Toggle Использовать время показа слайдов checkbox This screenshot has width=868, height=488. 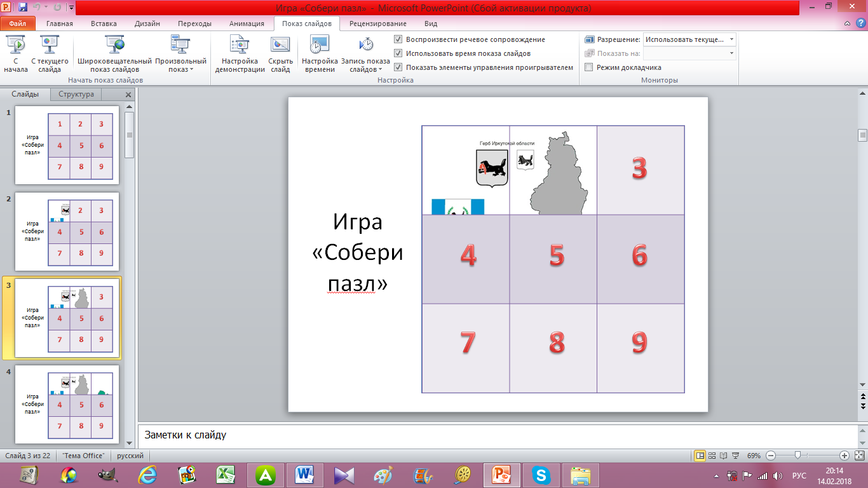coord(398,53)
